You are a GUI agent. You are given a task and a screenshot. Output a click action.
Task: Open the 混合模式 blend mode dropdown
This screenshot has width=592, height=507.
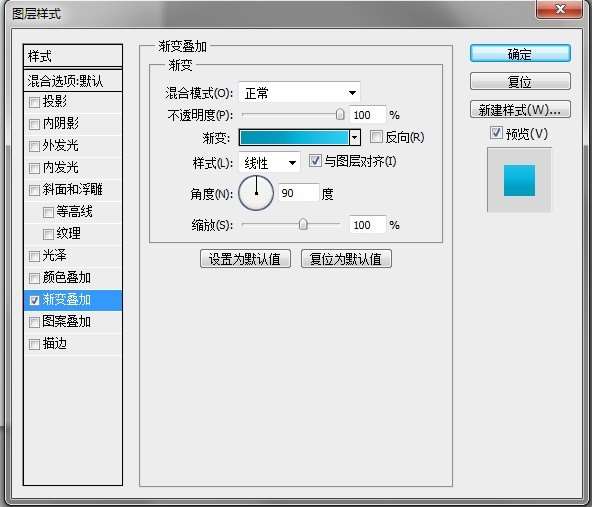pyautogui.click(x=300, y=92)
